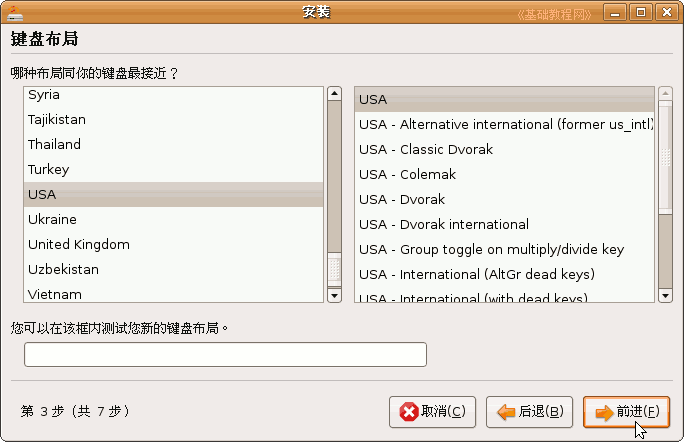The width and height of the screenshot is (684, 442).
Task: Maximize the installer window
Action: coord(640,12)
